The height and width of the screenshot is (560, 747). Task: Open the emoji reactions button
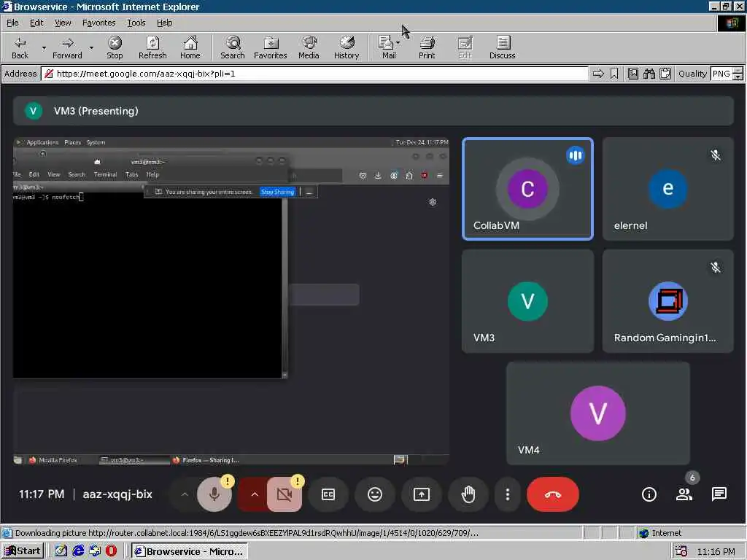[x=375, y=494]
